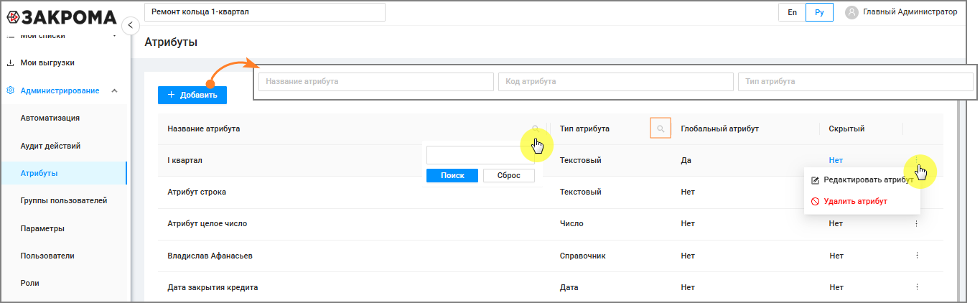
Task: Open actions menu for Владислав Афанасьев row
Action: 916,256
